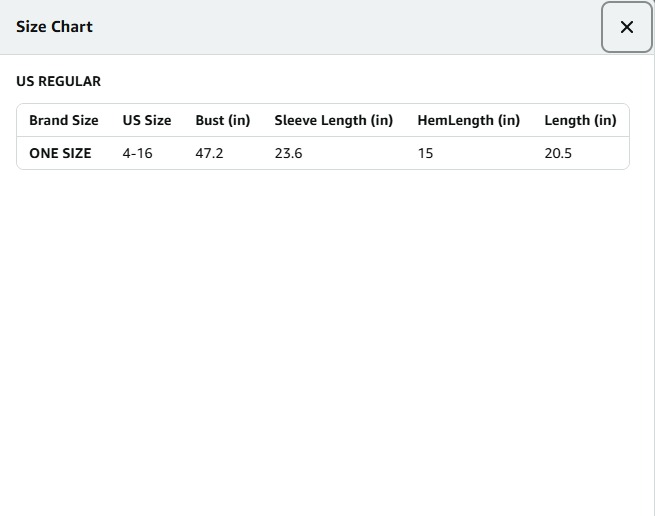Select the US REGULAR section heading
This screenshot has height=516, width=655.
pos(58,81)
